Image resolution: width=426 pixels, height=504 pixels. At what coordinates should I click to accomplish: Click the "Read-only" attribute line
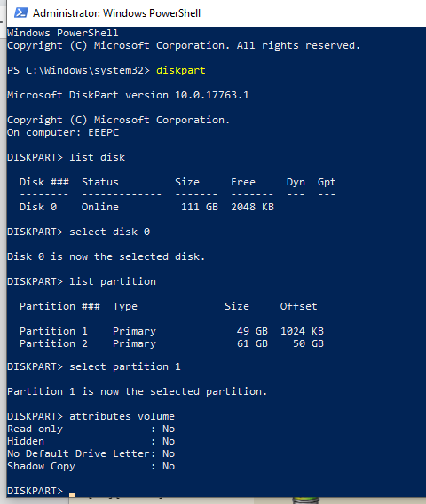pyautogui.click(x=91, y=429)
